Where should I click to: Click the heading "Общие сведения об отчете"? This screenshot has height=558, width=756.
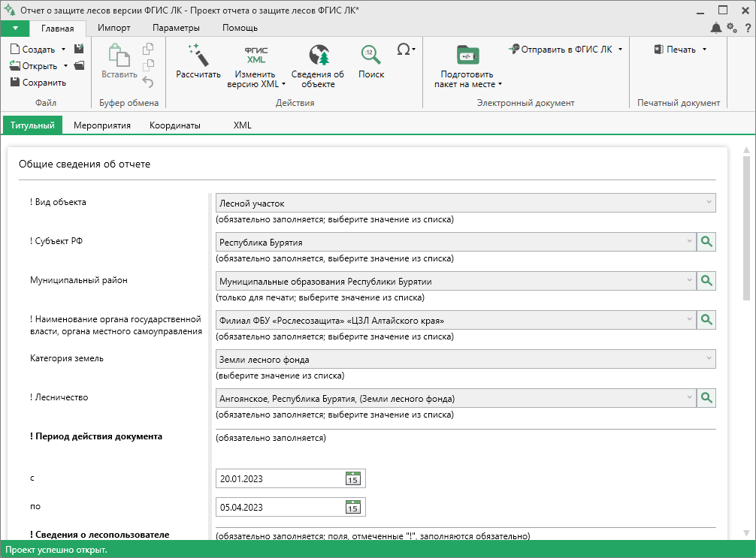[x=84, y=164]
